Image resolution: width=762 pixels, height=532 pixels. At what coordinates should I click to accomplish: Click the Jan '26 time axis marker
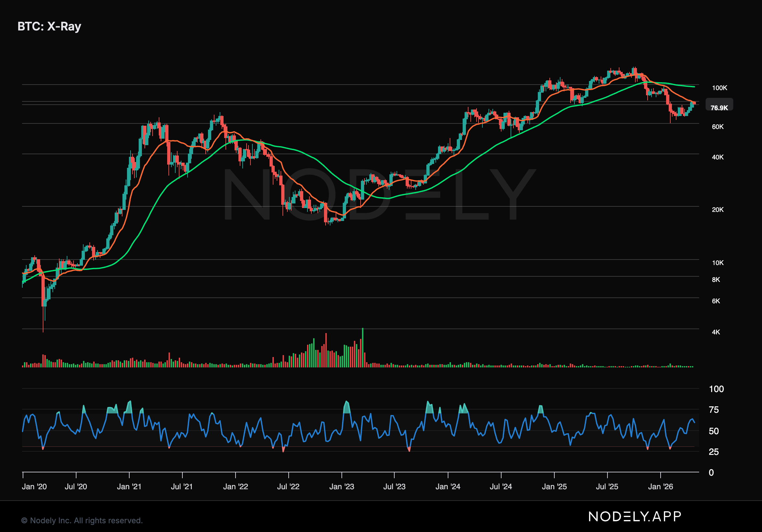pyautogui.click(x=661, y=487)
